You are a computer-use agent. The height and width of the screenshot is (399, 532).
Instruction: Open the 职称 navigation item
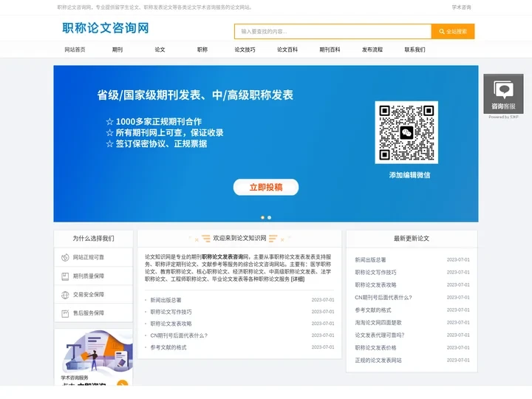202,50
